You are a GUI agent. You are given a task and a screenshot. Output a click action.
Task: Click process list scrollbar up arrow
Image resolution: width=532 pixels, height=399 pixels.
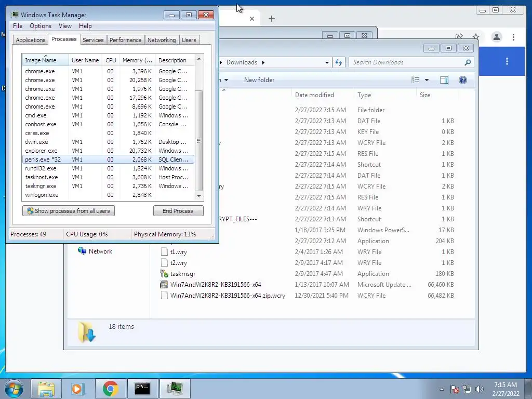tap(199, 59)
